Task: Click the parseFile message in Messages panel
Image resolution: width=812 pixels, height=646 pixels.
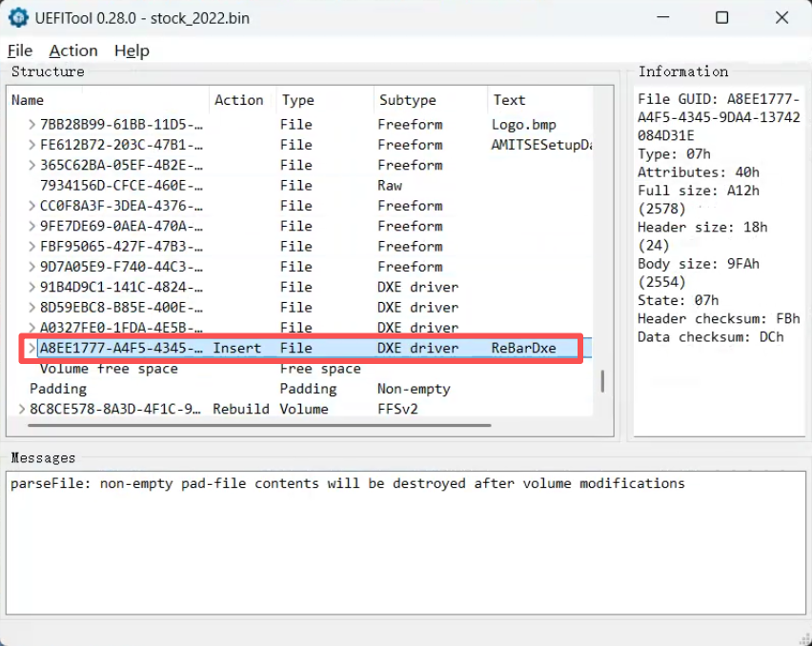Action: pyautogui.click(x=348, y=483)
